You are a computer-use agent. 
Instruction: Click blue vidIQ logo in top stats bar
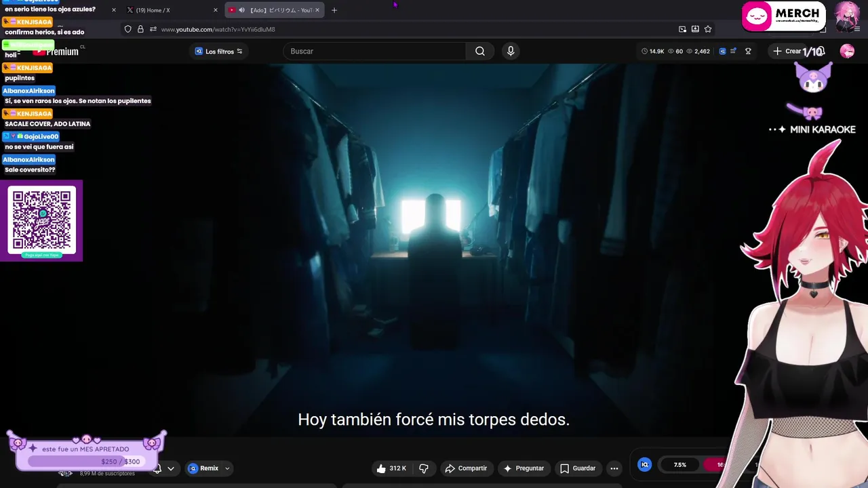pyautogui.click(x=722, y=51)
